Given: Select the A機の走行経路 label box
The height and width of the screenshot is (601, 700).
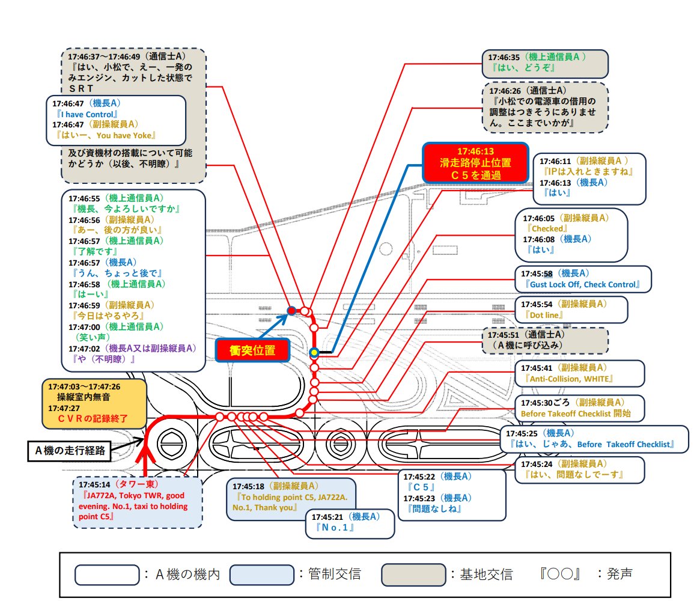Looking at the screenshot, I should (x=70, y=451).
